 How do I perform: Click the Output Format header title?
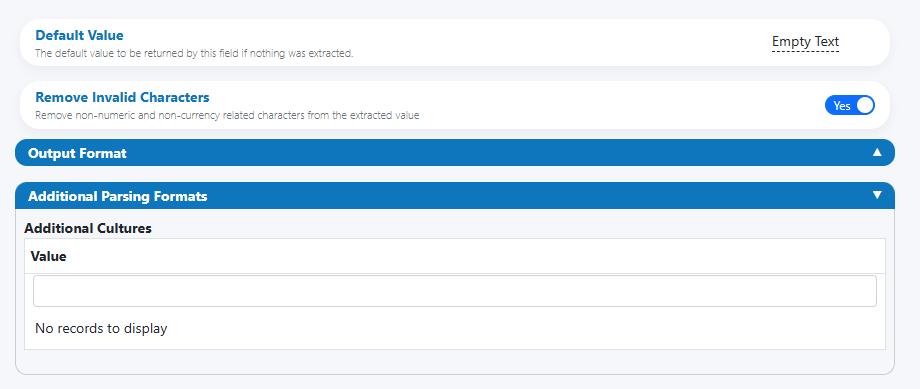point(77,153)
